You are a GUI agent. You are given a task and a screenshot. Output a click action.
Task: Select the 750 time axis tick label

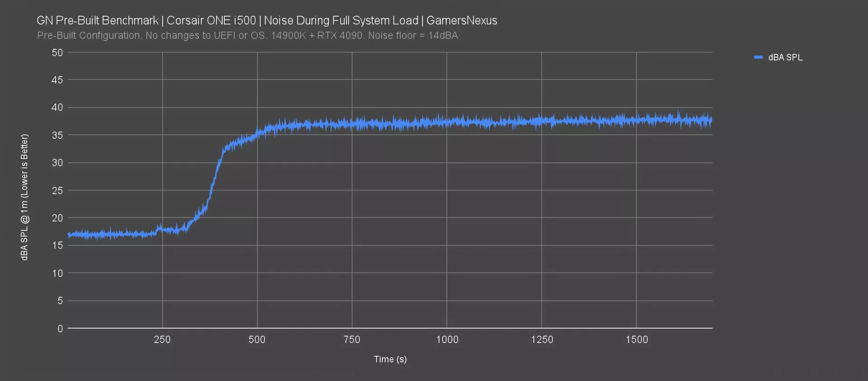pyautogui.click(x=352, y=339)
